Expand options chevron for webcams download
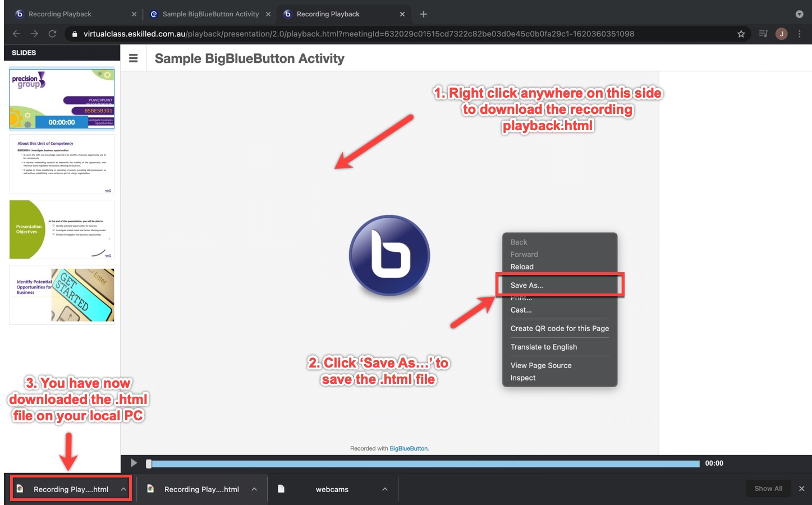This screenshot has height=505, width=812. [385, 489]
